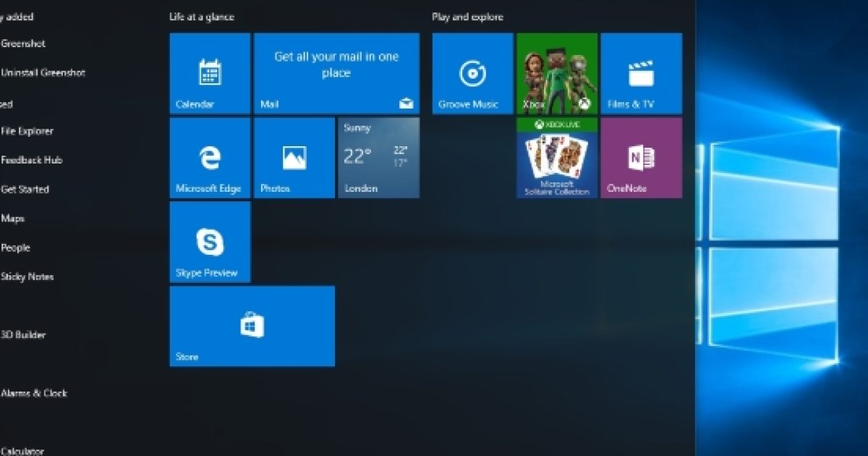Open OneNote from its tile
Screen dimensions: 868x456
click(640, 157)
